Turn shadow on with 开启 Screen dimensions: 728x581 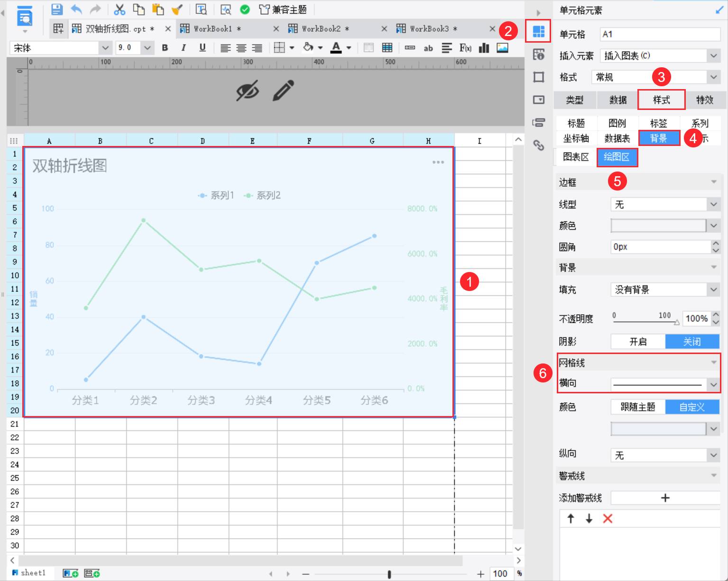tap(638, 342)
